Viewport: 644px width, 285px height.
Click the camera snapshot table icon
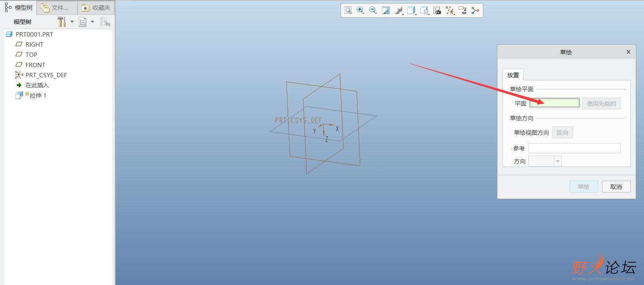(x=437, y=11)
